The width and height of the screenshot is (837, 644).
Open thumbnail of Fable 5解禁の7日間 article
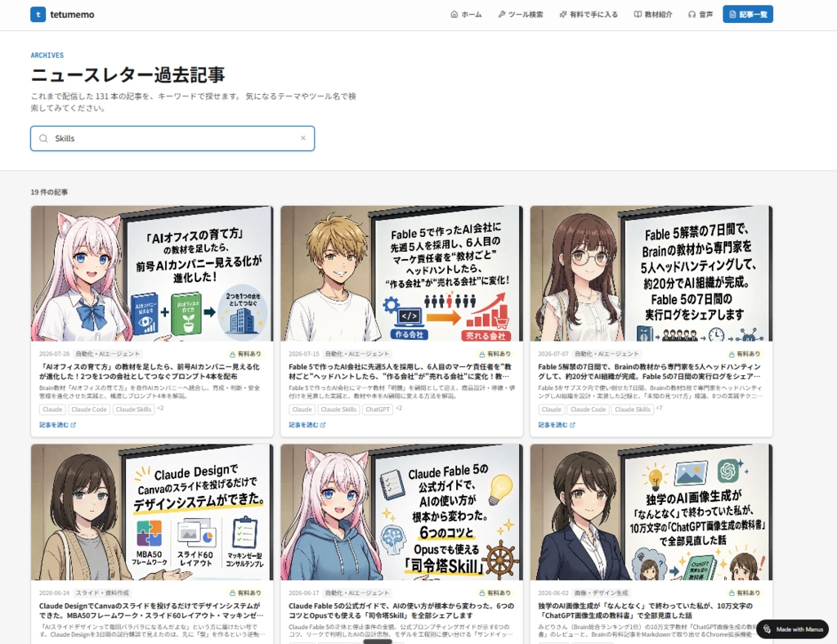(x=651, y=274)
